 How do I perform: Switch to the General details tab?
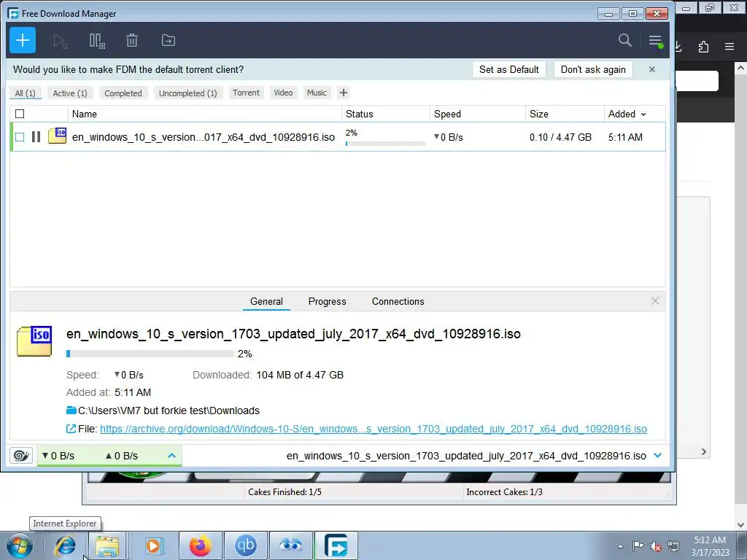coord(266,301)
